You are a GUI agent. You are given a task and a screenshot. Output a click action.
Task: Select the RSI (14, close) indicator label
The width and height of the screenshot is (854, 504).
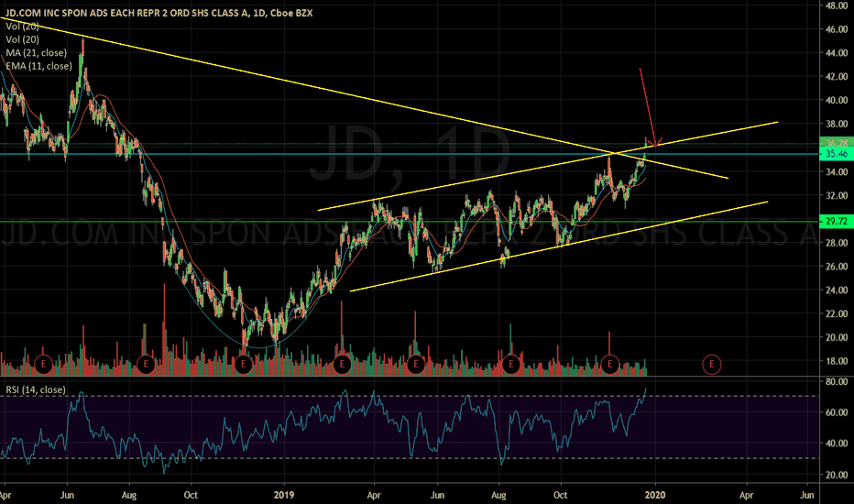[36, 389]
